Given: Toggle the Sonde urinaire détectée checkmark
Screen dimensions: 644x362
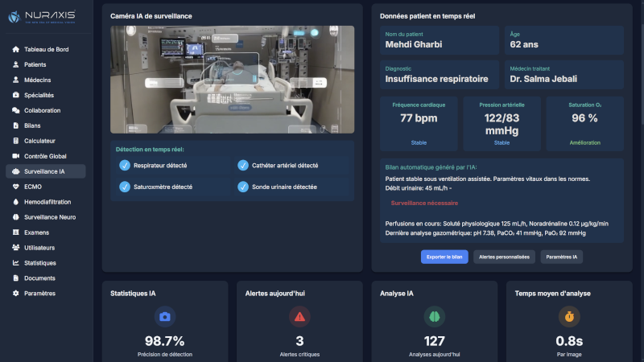Looking at the screenshot, I should 243,187.
